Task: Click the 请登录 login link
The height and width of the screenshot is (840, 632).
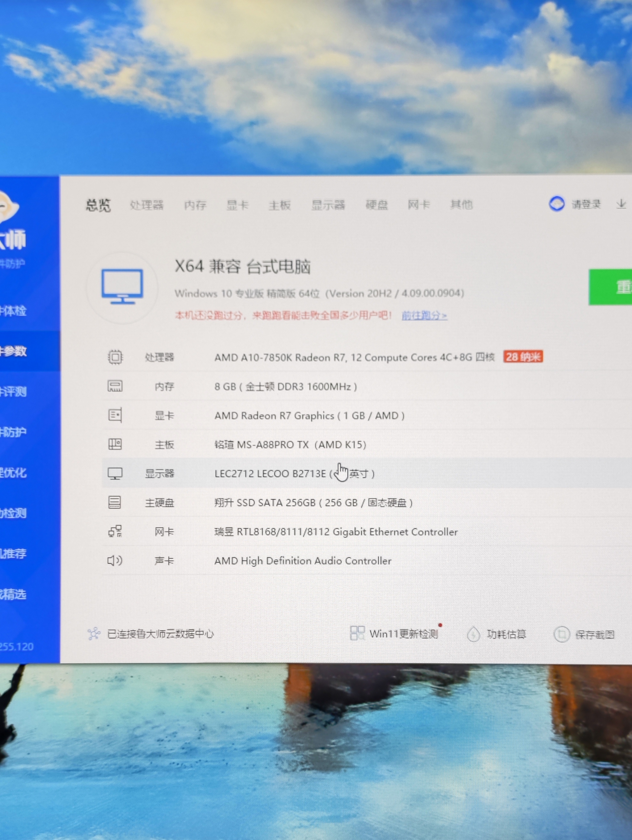Action: pyautogui.click(x=586, y=204)
